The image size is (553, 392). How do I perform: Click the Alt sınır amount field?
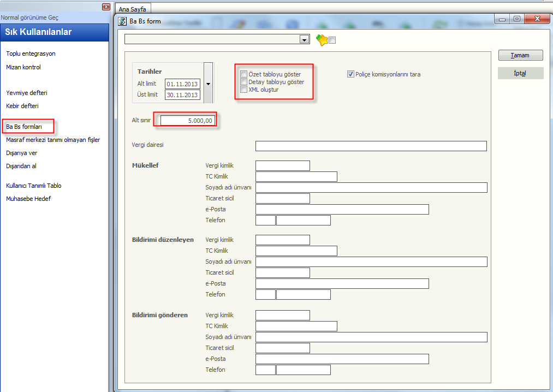[x=187, y=121]
